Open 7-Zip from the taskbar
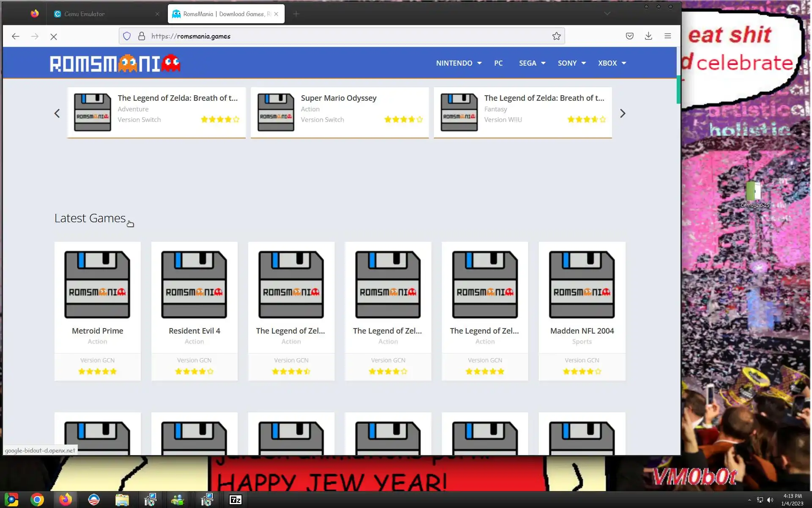This screenshot has width=812, height=508. pyautogui.click(x=235, y=500)
